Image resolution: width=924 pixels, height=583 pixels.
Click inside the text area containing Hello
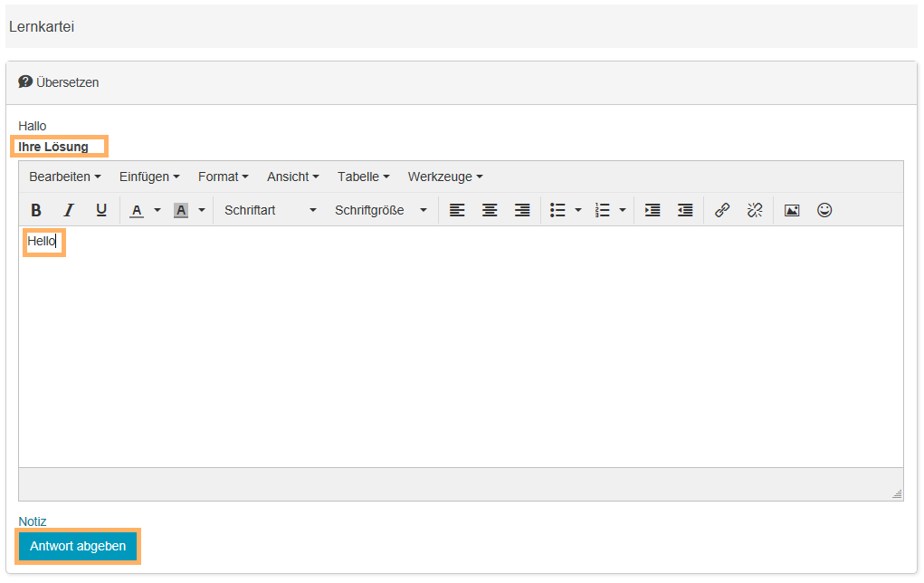[452, 344]
